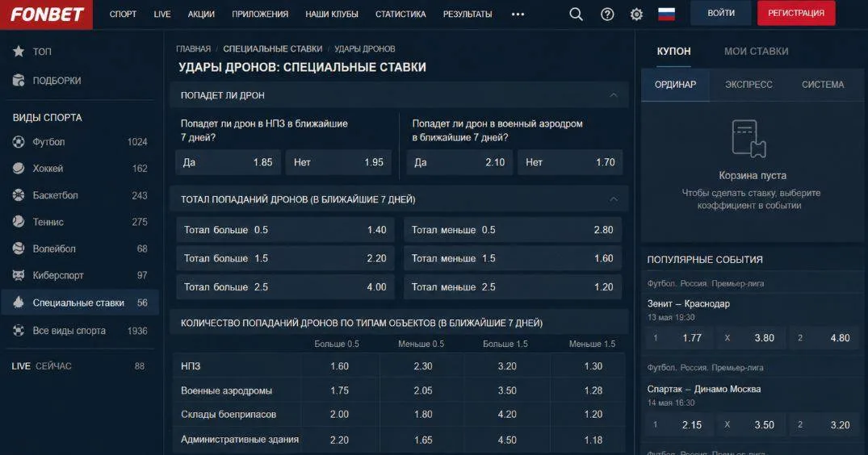
Task: Click the РЕГИСТРАЦИЯ button
Action: 796,13
